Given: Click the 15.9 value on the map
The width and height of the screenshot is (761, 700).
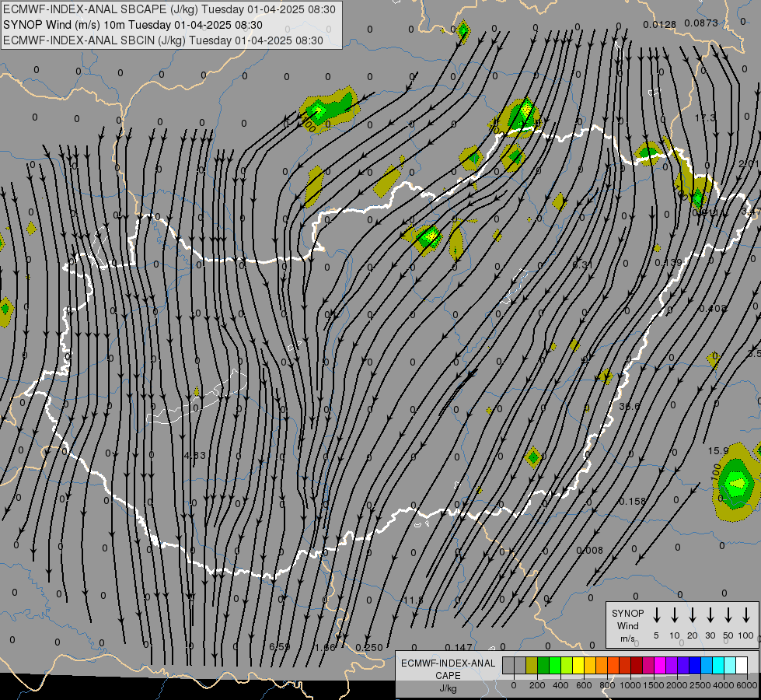Looking at the screenshot, I should pos(718,451).
